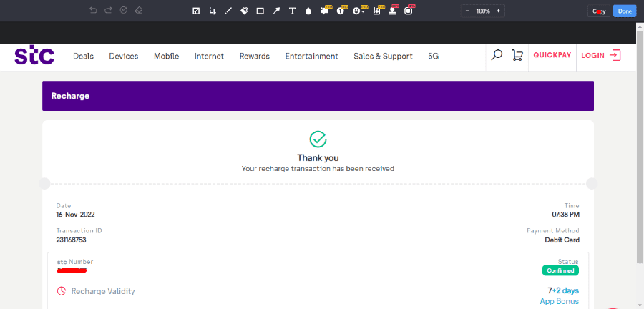Open the Sales & Support menu
The height and width of the screenshot is (309, 644).
(383, 56)
